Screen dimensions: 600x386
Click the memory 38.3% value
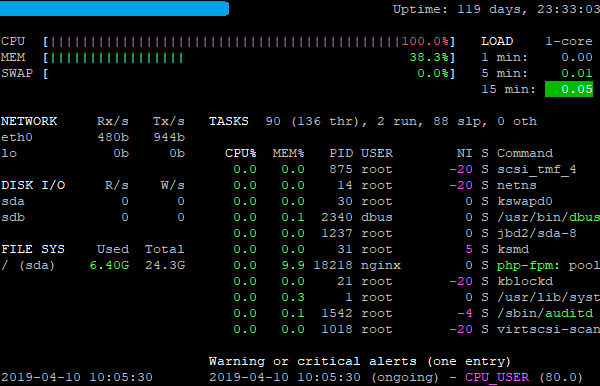click(429, 58)
